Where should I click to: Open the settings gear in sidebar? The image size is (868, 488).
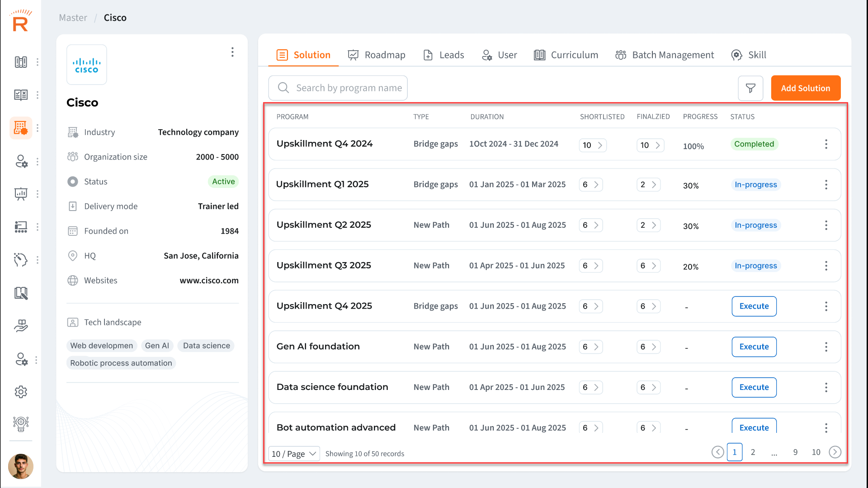click(21, 392)
